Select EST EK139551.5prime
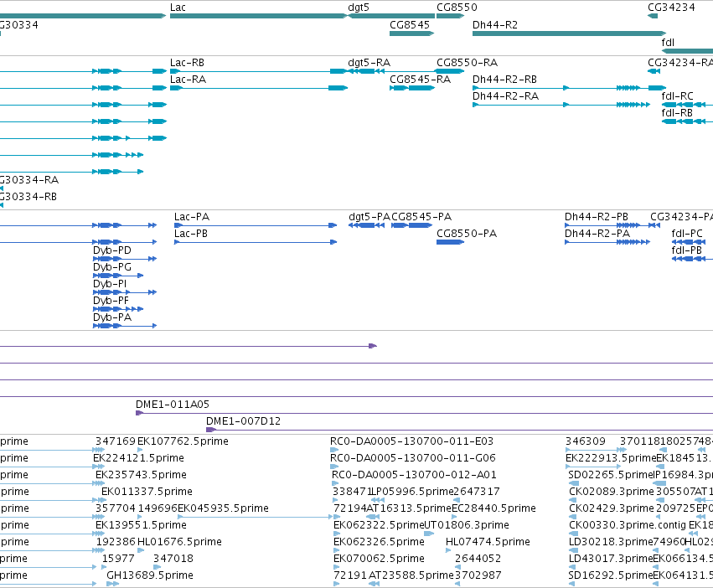This screenshot has width=713, height=588. click(141, 525)
